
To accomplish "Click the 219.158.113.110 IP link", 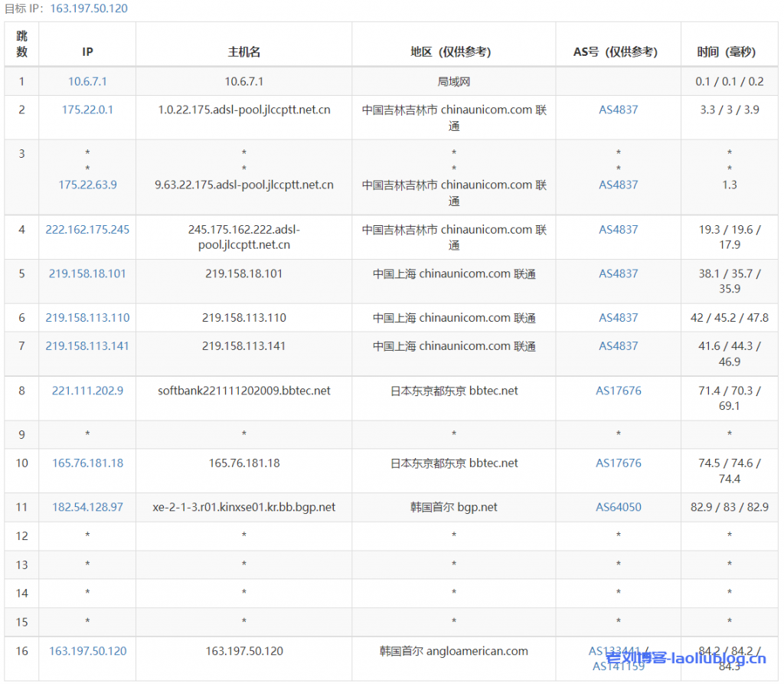I will coord(87,318).
